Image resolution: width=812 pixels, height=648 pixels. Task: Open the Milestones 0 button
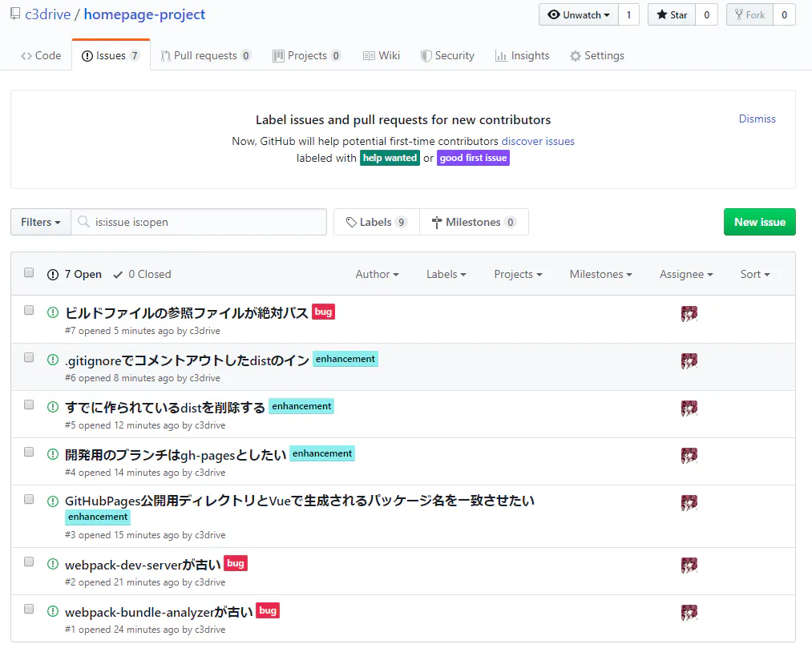tap(474, 222)
